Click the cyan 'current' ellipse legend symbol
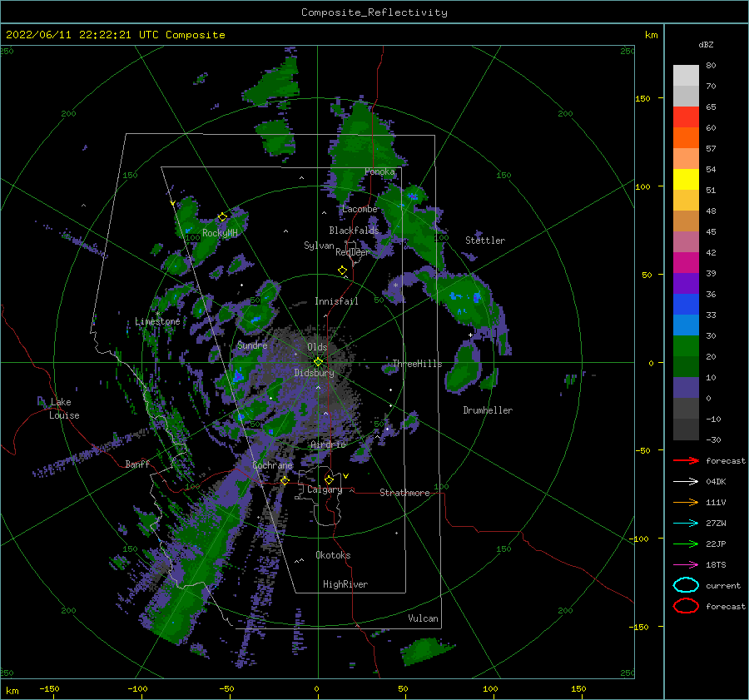749x700 pixels. pos(686,585)
